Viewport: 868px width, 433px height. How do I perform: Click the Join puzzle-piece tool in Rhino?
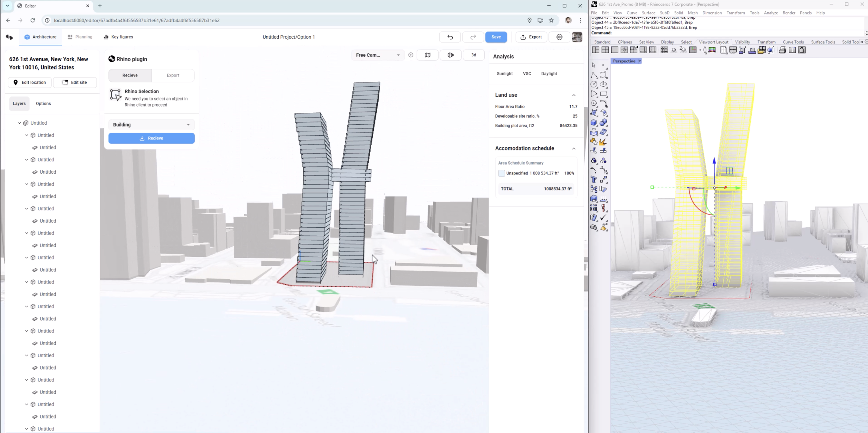pyautogui.click(x=594, y=142)
